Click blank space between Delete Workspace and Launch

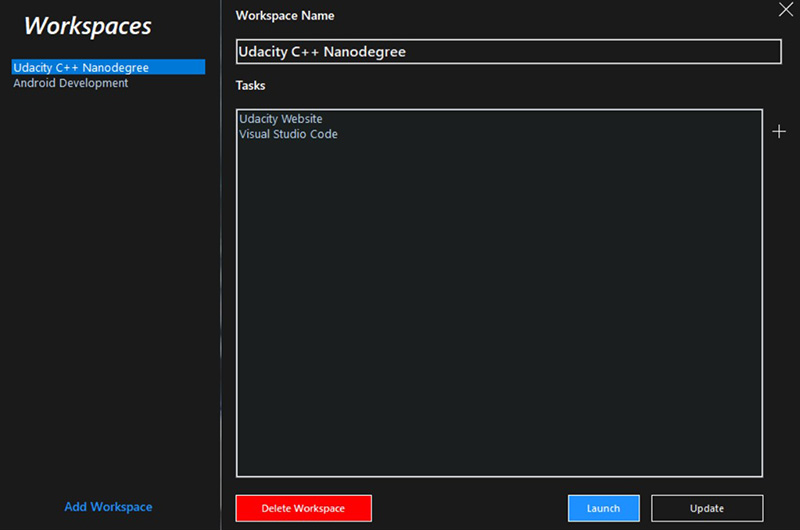[470, 508]
